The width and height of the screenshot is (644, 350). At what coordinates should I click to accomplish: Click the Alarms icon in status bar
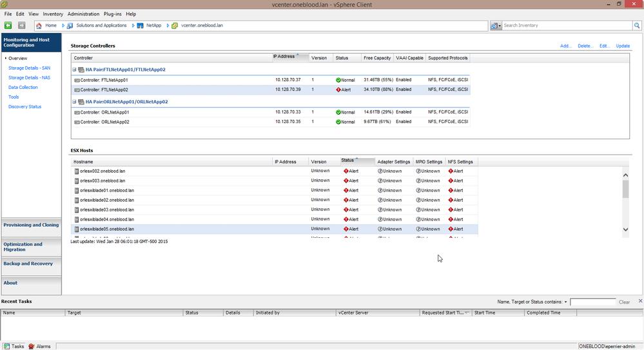32,346
